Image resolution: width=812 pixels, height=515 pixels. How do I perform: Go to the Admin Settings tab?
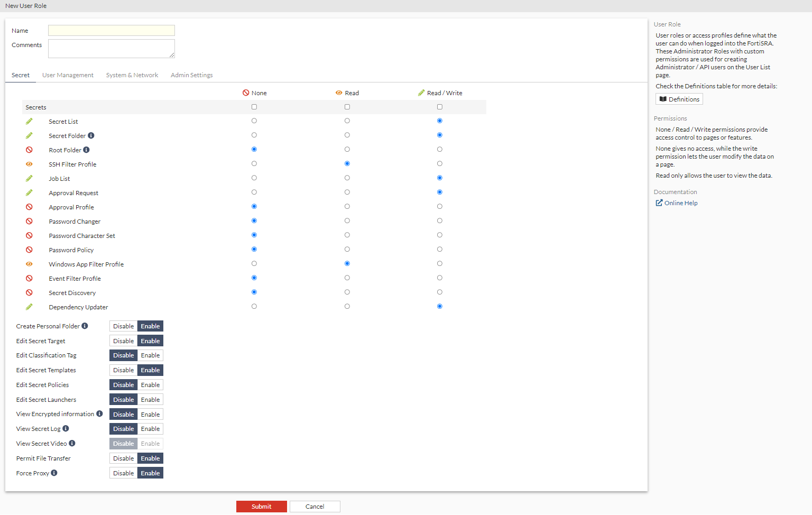pos(192,75)
